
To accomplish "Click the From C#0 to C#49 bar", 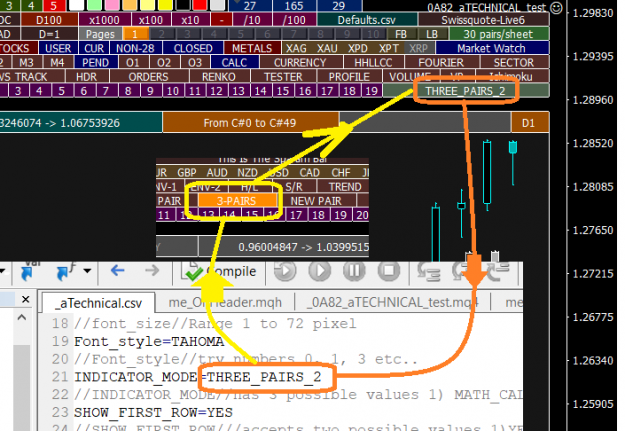I will pyautogui.click(x=250, y=123).
